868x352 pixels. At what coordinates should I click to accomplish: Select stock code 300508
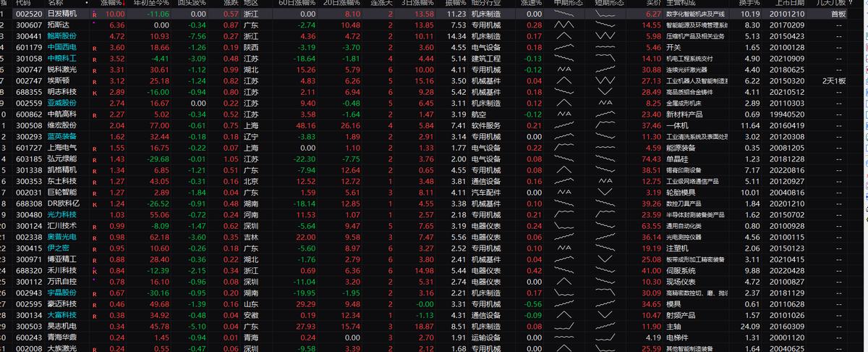coord(28,125)
